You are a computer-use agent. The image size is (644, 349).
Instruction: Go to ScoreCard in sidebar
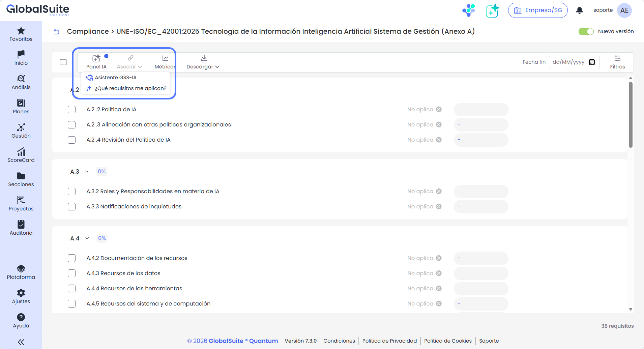click(21, 155)
